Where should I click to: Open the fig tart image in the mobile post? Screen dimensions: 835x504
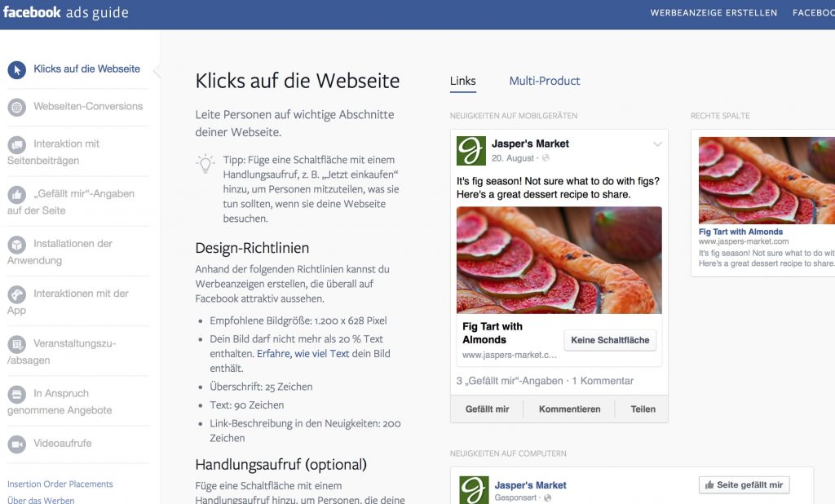(x=559, y=260)
